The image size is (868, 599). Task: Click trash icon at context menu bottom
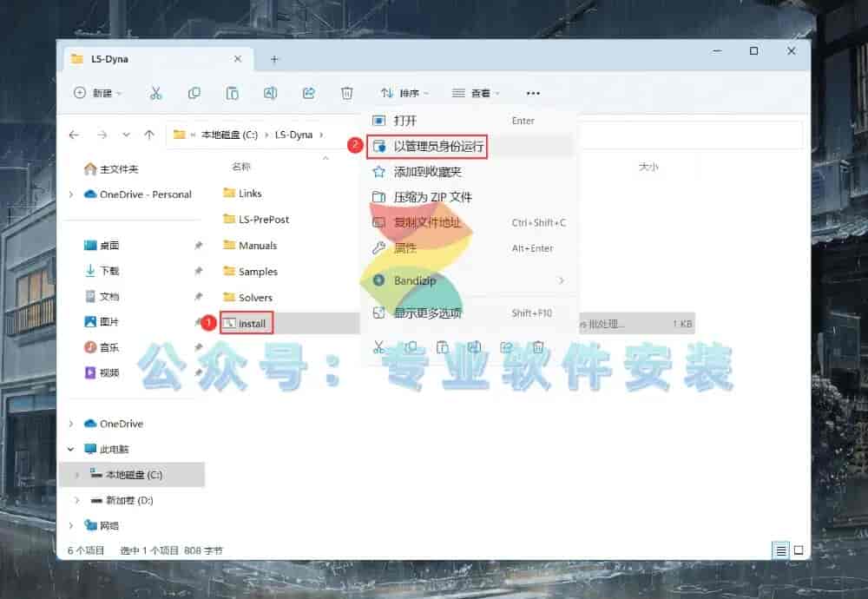point(537,347)
